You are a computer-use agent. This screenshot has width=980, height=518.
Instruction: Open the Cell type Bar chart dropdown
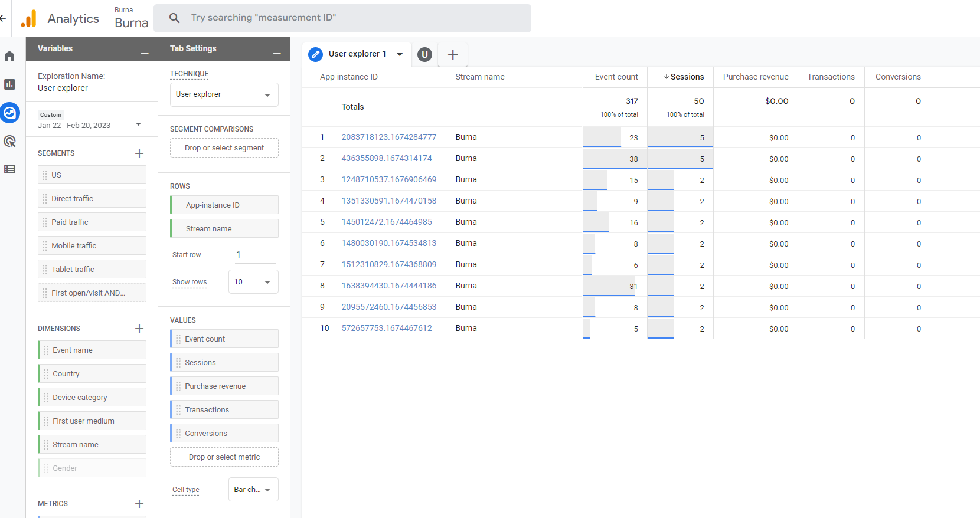click(253, 490)
